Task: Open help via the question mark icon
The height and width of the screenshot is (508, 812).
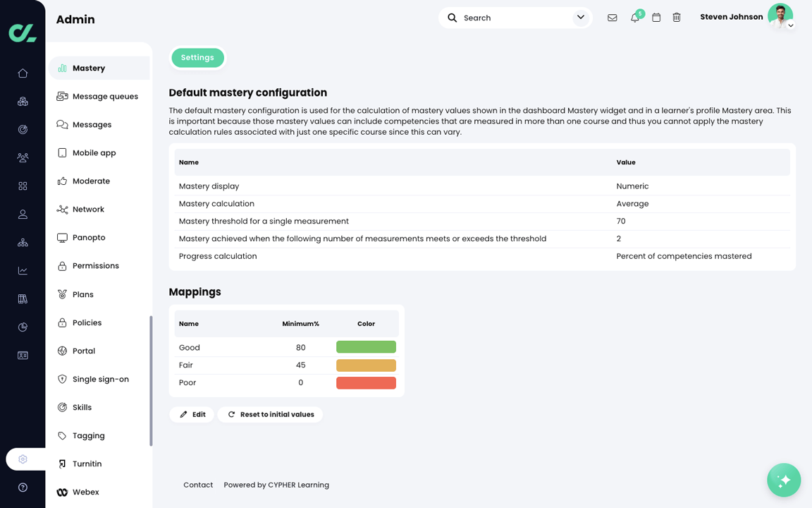Action: 23,487
